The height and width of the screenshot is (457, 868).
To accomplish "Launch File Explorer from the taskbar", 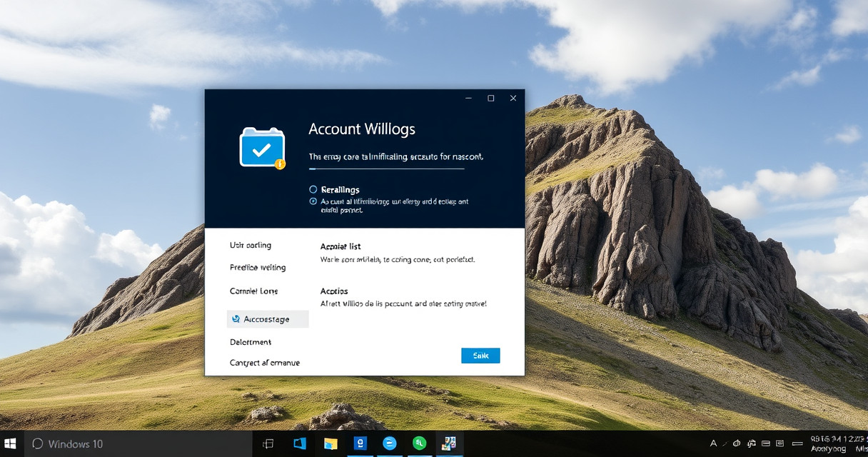I will 330,443.
